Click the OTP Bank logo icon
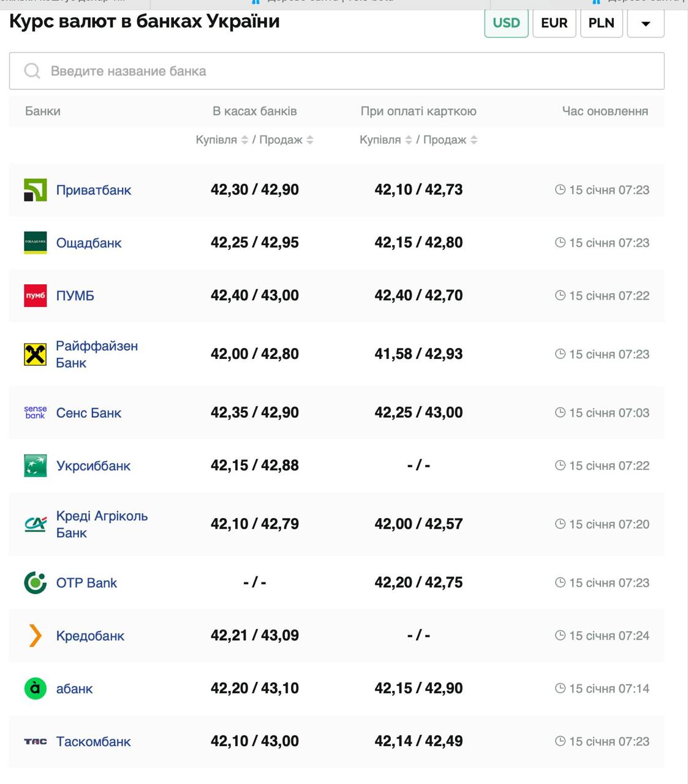The height and width of the screenshot is (784, 688). [35, 582]
